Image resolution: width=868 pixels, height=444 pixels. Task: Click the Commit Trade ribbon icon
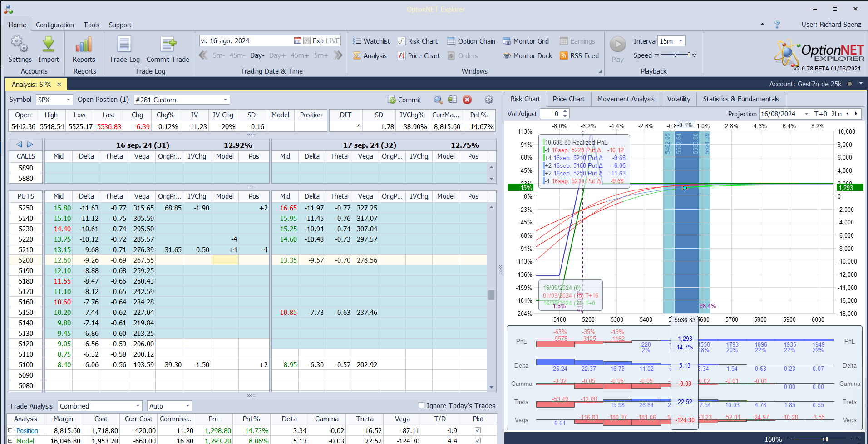point(168,44)
